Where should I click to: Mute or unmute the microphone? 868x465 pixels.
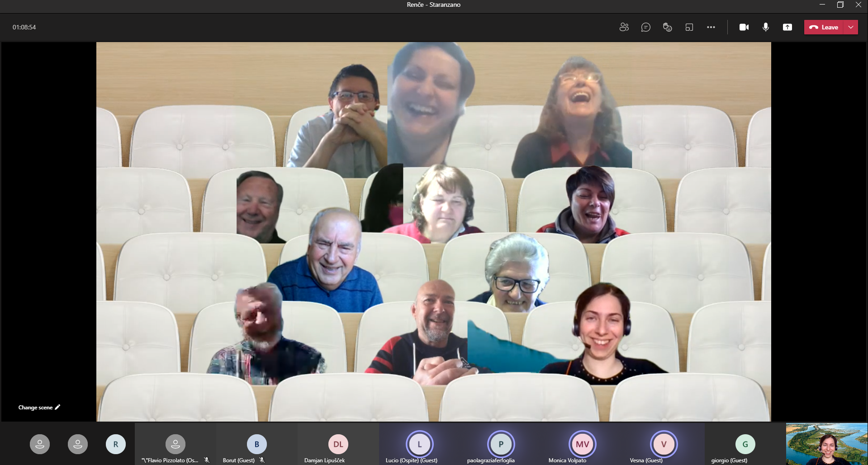point(765,27)
